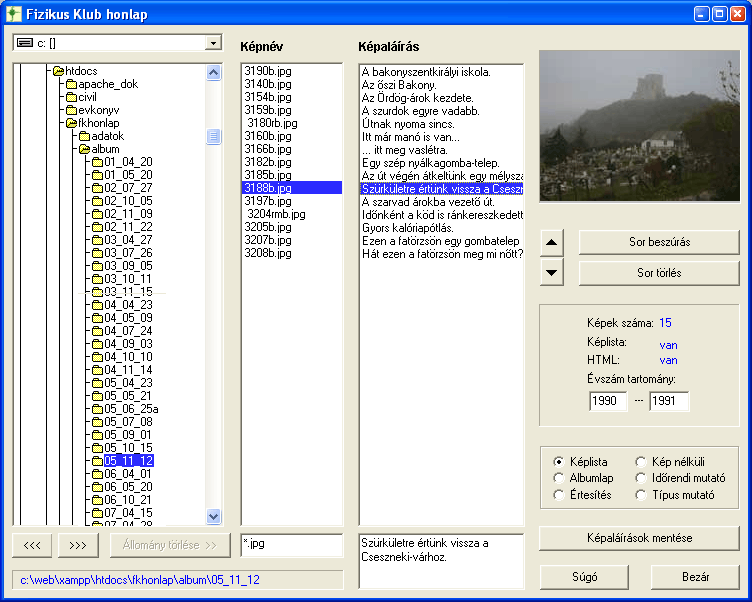Image resolution: width=752 pixels, height=602 pixels.
Task: Click the move row down arrow button
Action: click(554, 271)
